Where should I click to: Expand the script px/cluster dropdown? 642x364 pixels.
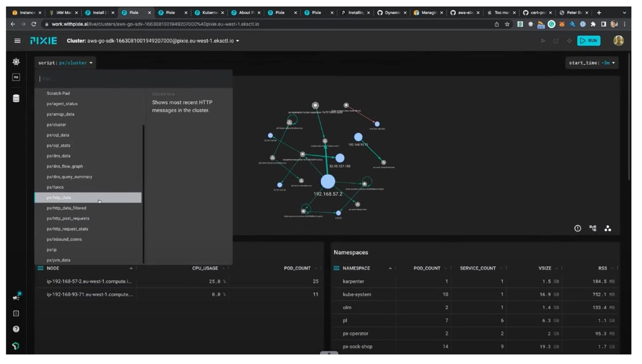(66, 63)
